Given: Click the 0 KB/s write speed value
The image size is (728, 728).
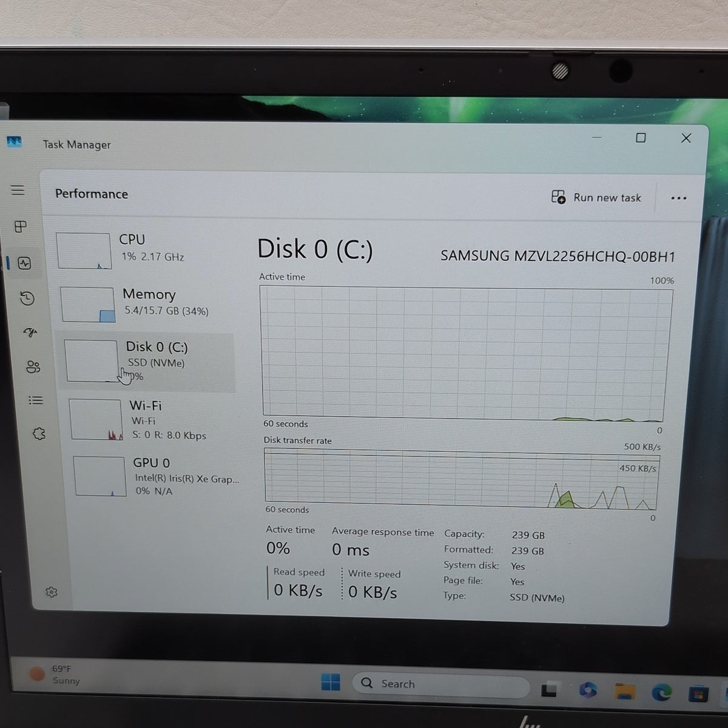Looking at the screenshot, I should coord(372,592).
